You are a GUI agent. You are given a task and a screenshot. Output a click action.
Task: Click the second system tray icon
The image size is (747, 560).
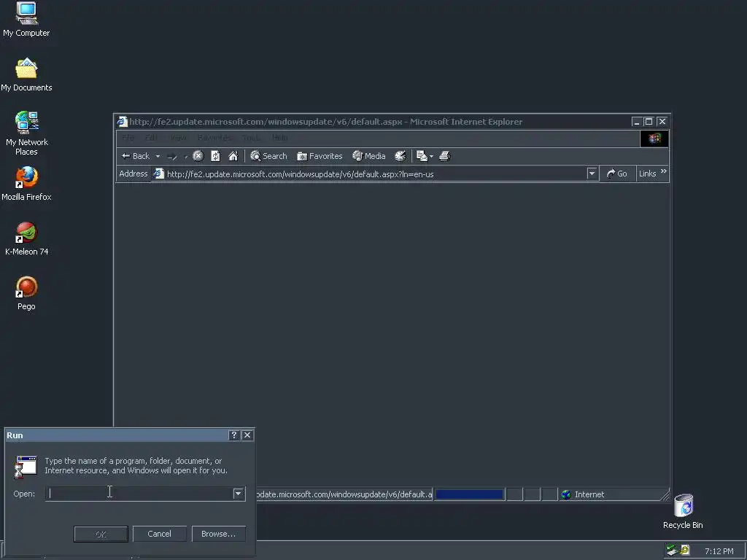685,551
